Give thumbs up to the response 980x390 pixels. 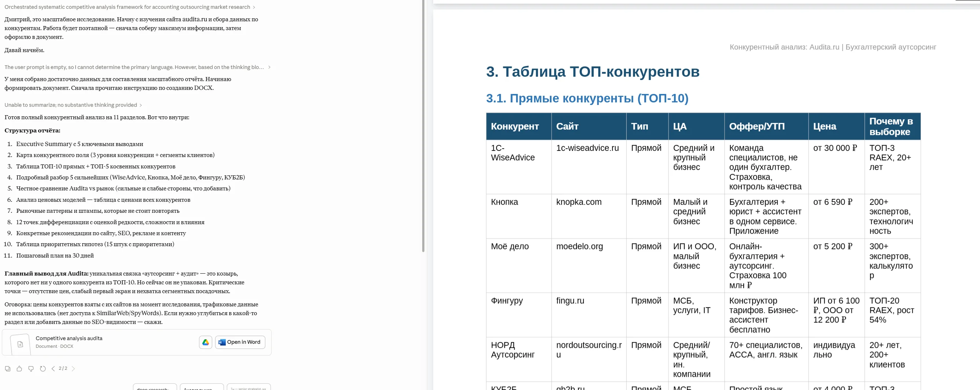[x=19, y=369]
